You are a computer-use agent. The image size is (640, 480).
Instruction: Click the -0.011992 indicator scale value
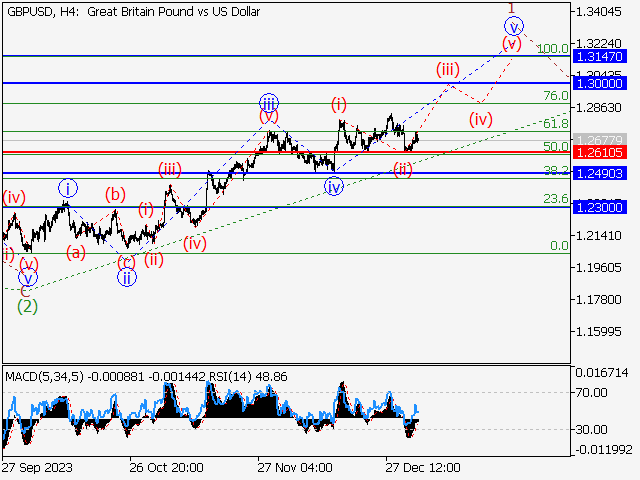tap(603, 450)
